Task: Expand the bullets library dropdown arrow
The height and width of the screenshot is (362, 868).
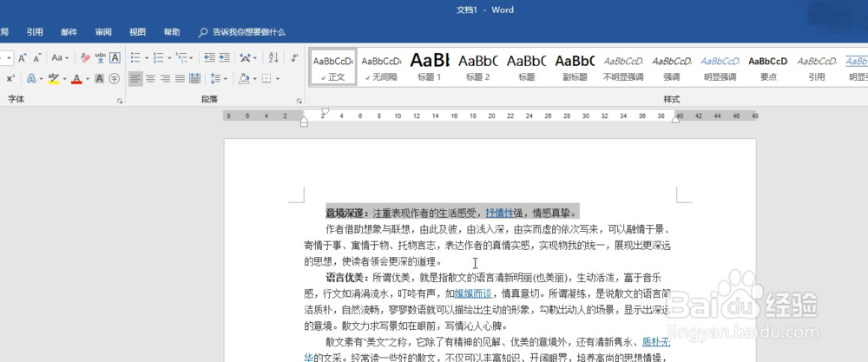Action: tap(146, 57)
